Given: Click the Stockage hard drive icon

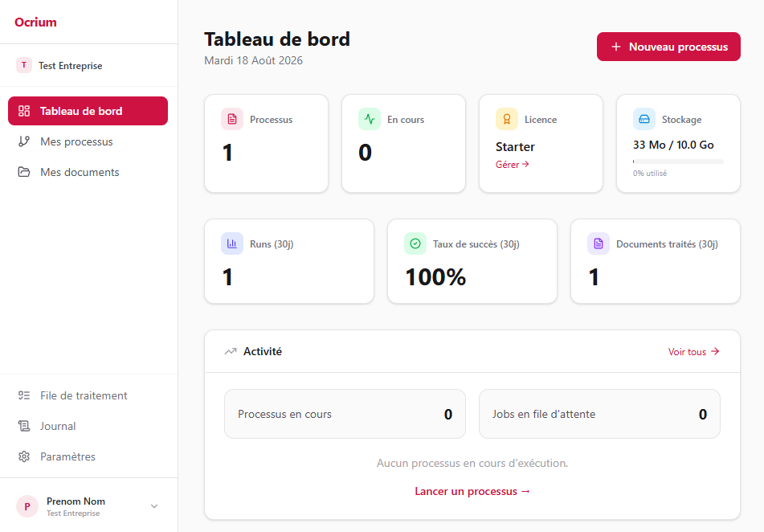Looking at the screenshot, I should (644, 120).
